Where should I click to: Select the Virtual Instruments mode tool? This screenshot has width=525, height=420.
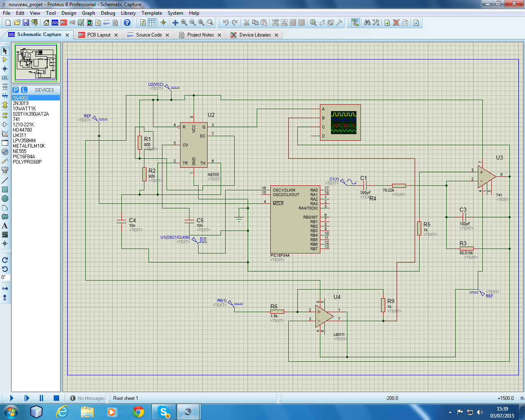click(5, 170)
